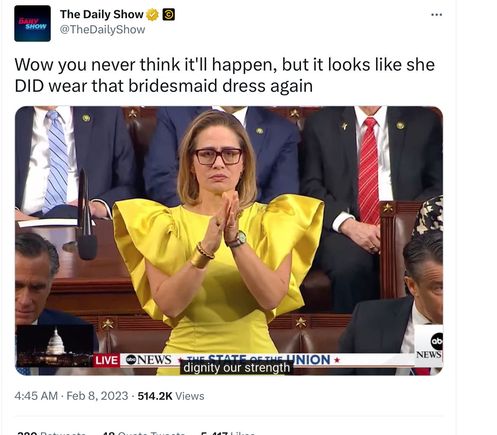Select the bridesmaid dress tweet text
The image size is (497, 435).
(x=224, y=75)
